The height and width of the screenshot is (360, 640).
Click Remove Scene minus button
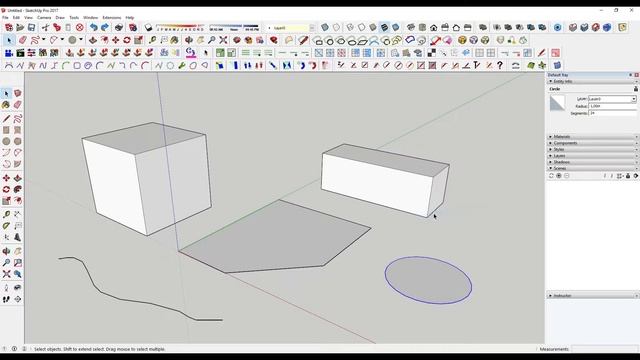click(567, 176)
